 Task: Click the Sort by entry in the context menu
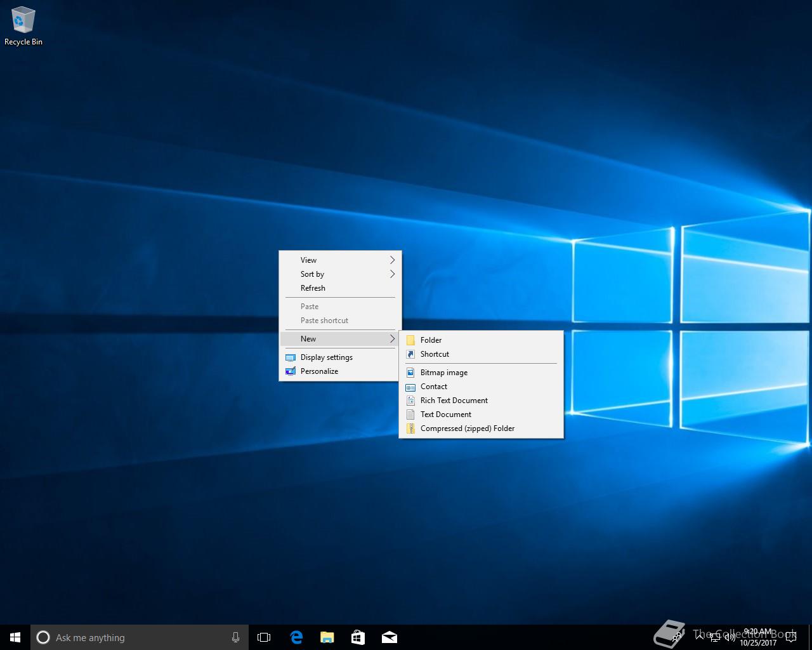tap(340, 274)
